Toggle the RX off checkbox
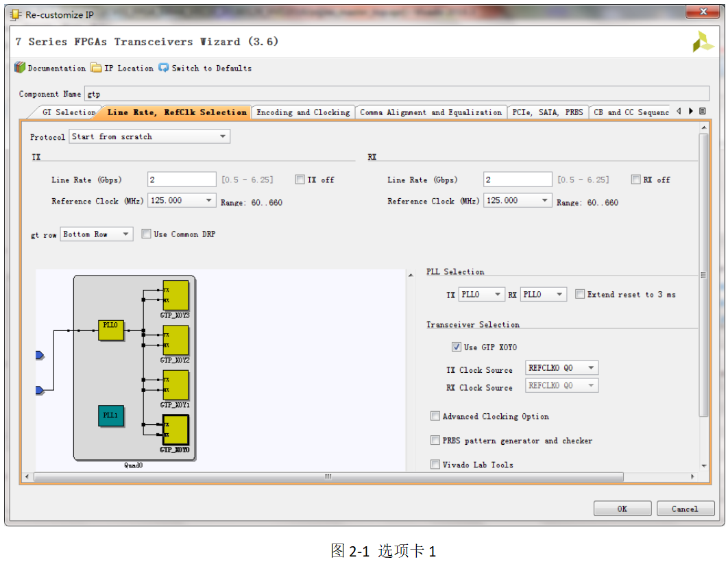Image resolution: width=728 pixels, height=562 pixels. pyautogui.click(x=635, y=180)
